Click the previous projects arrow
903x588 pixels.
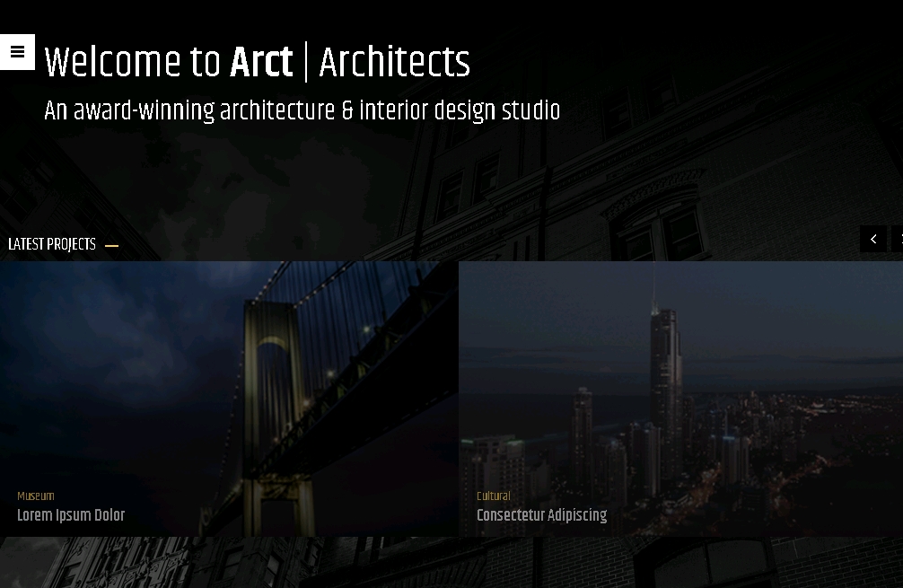pyautogui.click(x=873, y=239)
